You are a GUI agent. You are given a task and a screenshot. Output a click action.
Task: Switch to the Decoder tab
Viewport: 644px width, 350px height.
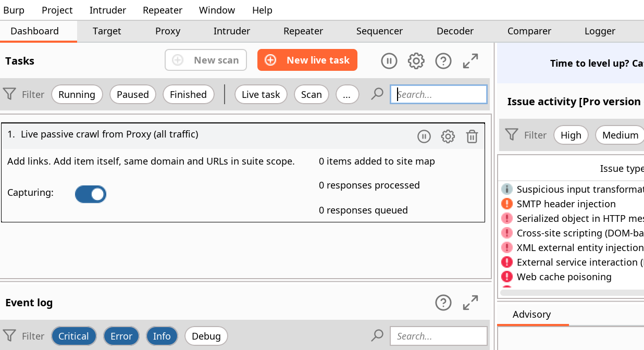pyautogui.click(x=455, y=31)
